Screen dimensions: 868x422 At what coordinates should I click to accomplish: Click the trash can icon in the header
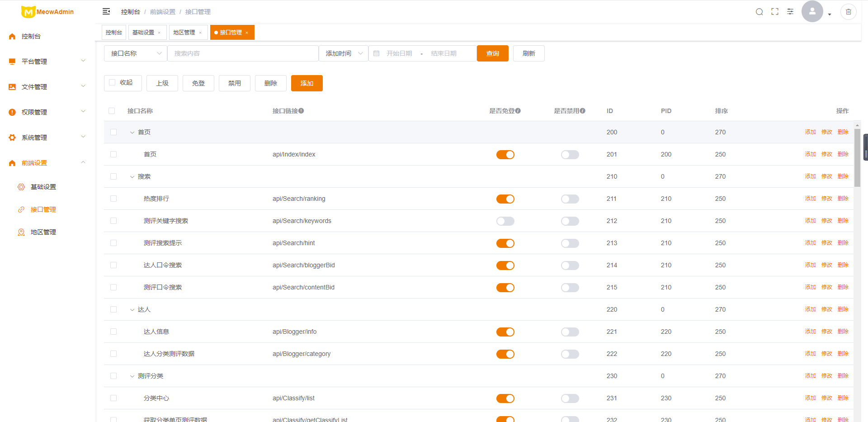coord(849,12)
